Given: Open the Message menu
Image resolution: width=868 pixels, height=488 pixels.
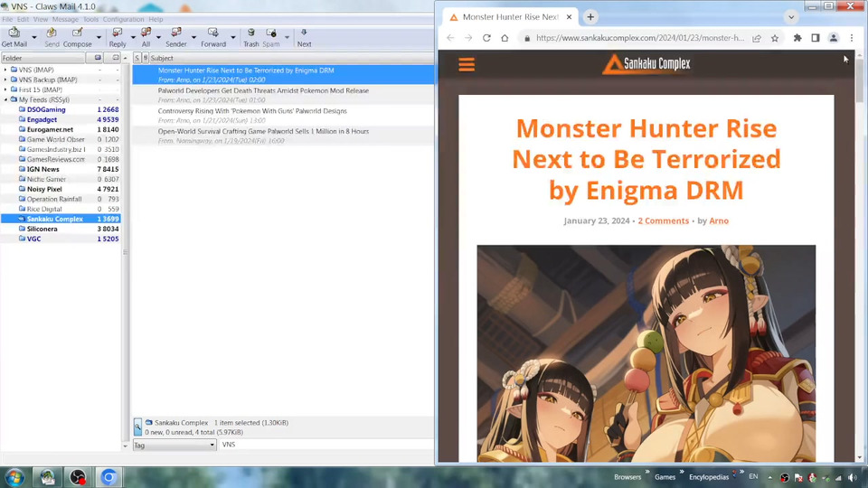Looking at the screenshot, I should click(65, 19).
